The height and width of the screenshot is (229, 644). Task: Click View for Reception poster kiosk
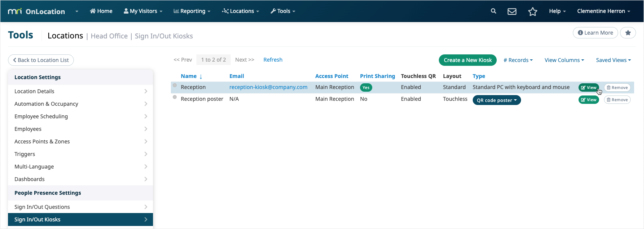pos(589,100)
